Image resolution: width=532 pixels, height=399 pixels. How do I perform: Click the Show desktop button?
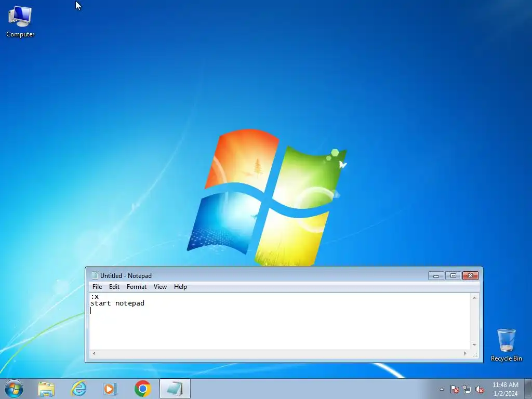[x=528, y=389]
